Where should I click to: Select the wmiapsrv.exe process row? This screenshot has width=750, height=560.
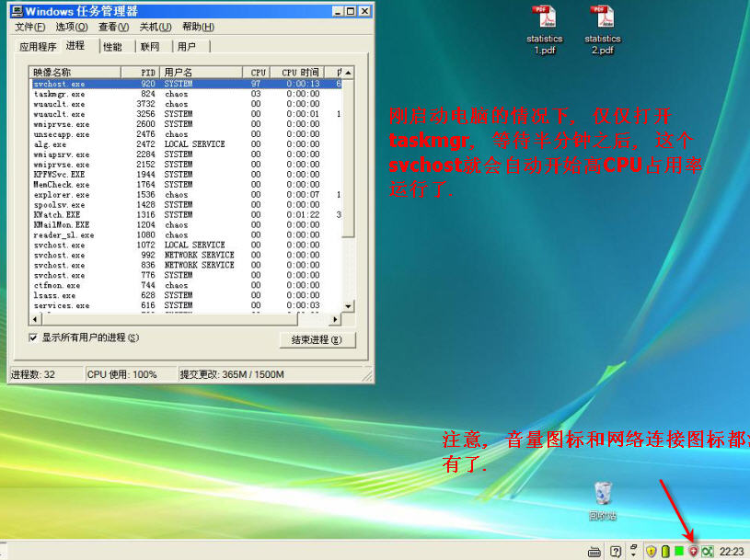pos(186,154)
